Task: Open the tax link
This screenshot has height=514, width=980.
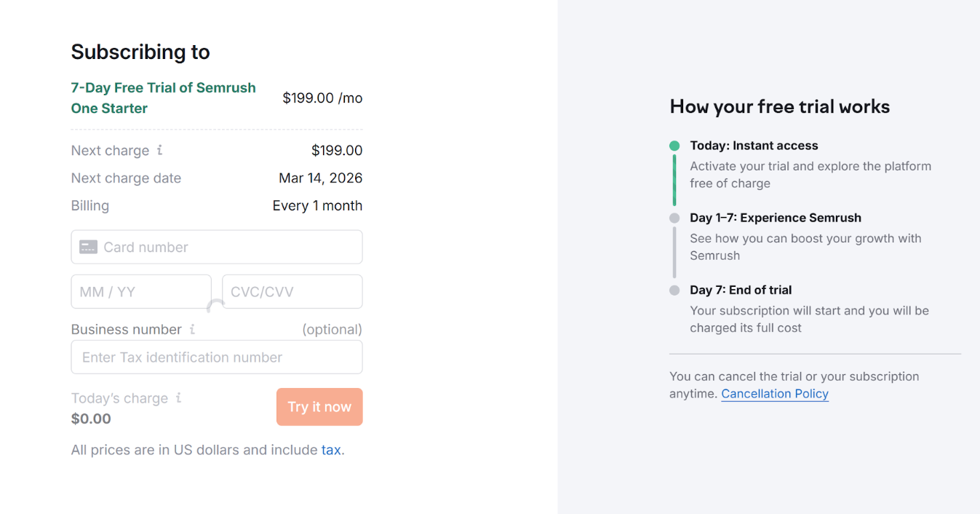Action: (331, 450)
